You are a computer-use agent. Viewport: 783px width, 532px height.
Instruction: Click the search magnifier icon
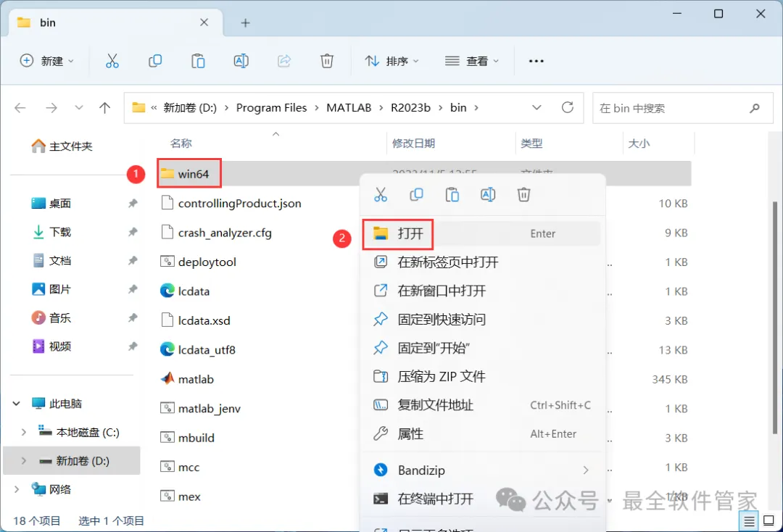point(755,108)
